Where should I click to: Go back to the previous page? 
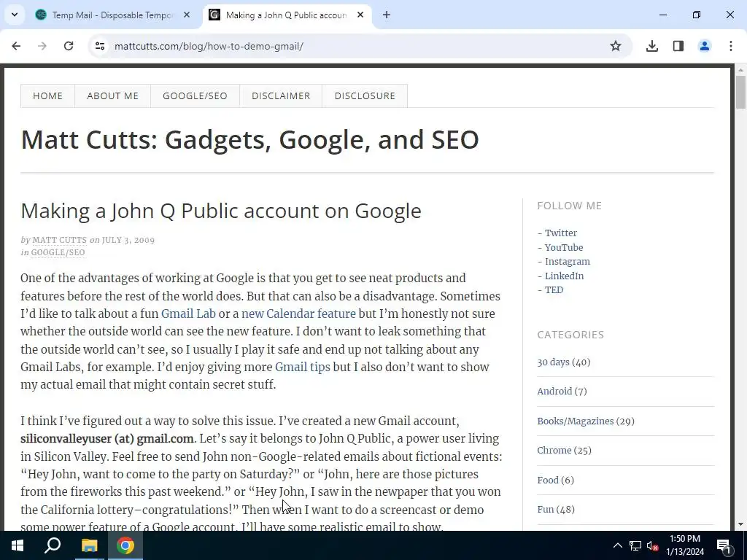pos(16,46)
